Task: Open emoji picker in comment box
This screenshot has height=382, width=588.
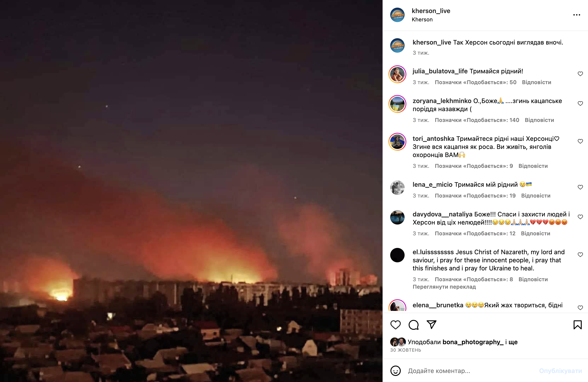Action: 395,371
